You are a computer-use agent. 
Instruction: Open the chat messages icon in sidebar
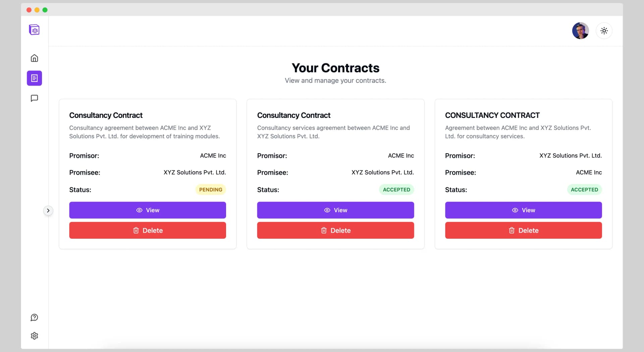pos(34,98)
